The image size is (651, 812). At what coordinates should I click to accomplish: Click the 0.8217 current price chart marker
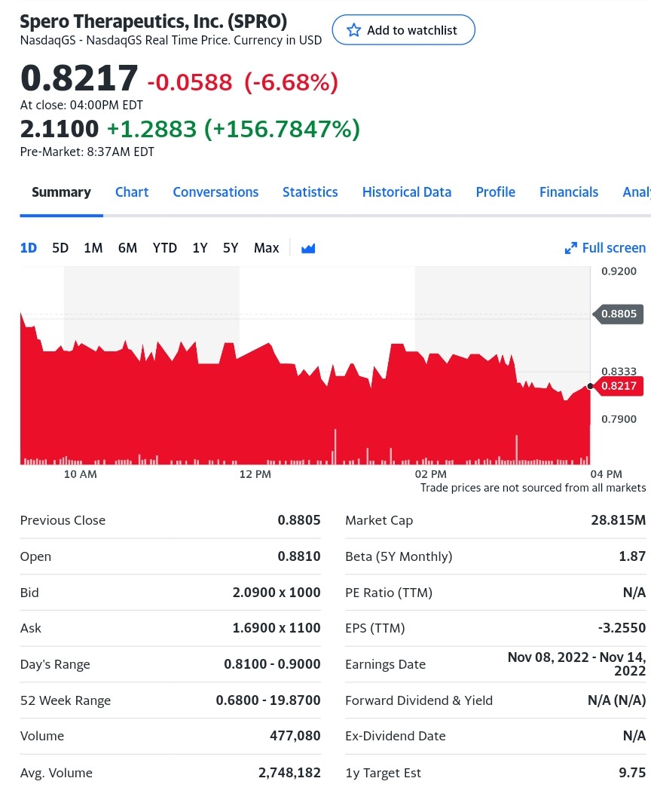click(619, 386)
